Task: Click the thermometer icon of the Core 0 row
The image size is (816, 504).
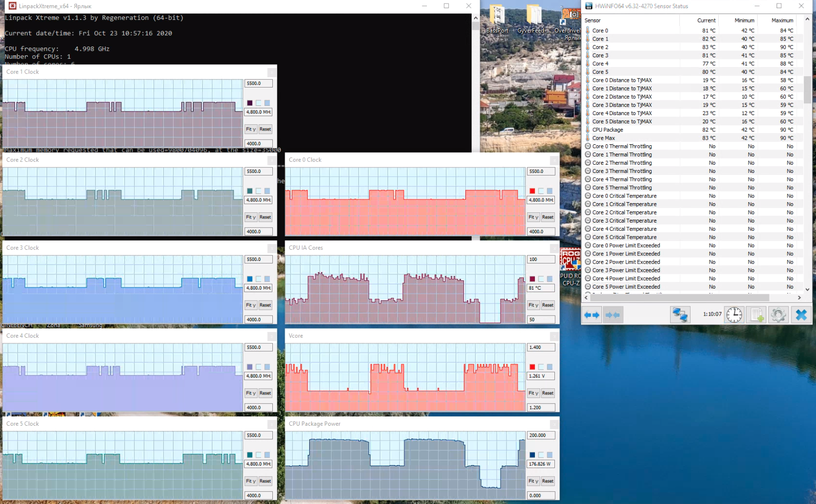Action: (588, 31)
